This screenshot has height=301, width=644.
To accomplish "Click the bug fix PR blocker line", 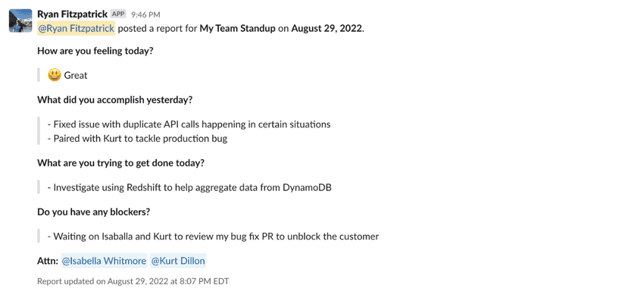I will pyautogui.click(x=213, y=237).
